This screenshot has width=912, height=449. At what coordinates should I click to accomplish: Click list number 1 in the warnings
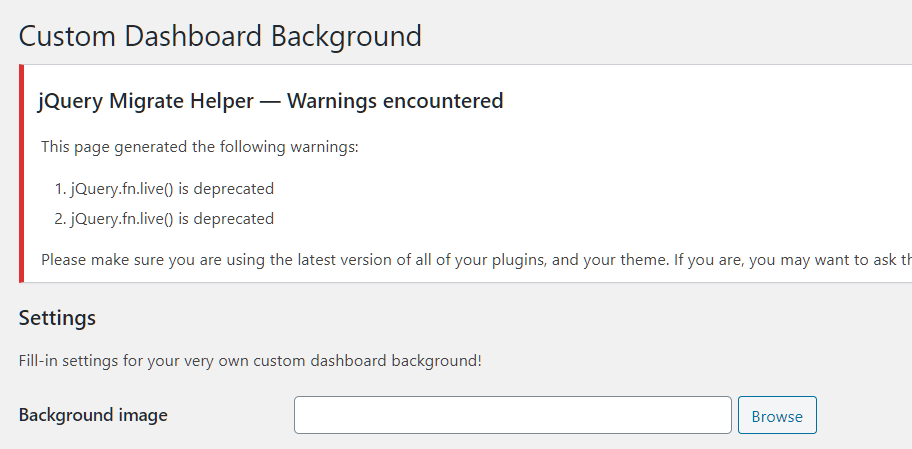(60, 188)
